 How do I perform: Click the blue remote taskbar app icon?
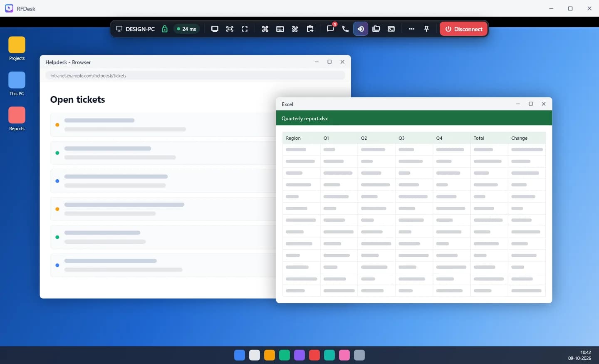[240, 355]
